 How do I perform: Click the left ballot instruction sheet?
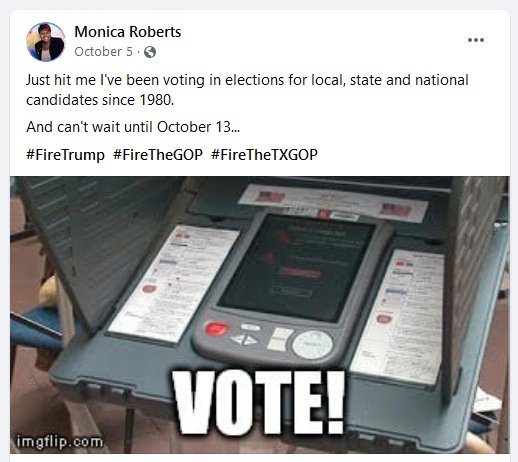pos(173,283)
